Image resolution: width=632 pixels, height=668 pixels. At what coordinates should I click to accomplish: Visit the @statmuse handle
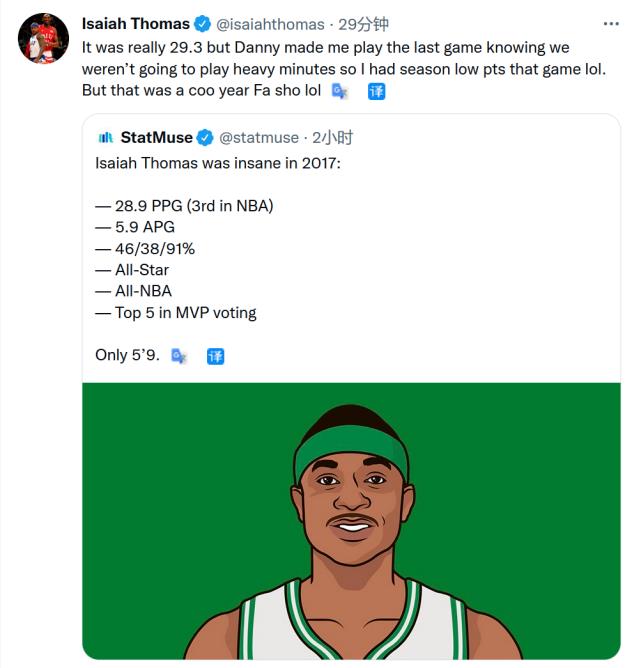[259, 137]
